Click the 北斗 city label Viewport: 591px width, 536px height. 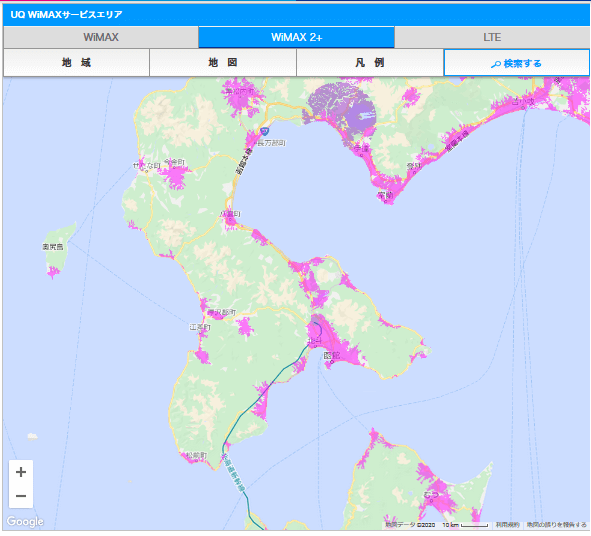(315, 342)
